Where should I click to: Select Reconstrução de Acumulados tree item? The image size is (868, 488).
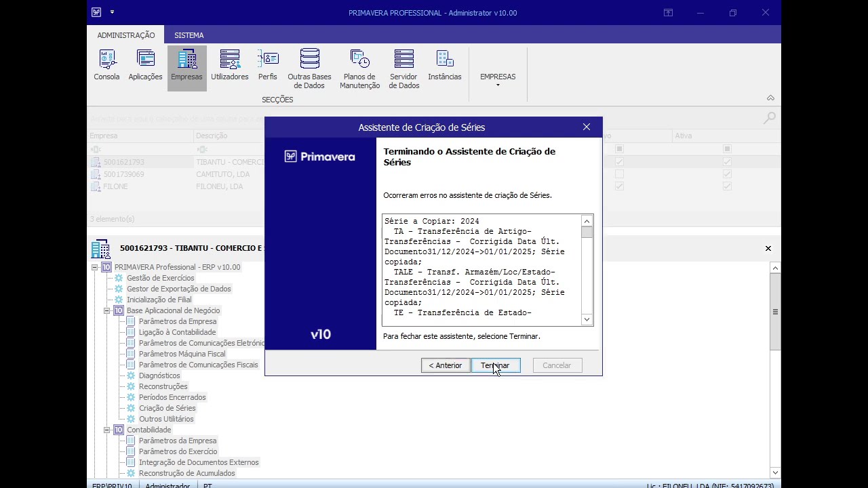(x=186, y=473)
